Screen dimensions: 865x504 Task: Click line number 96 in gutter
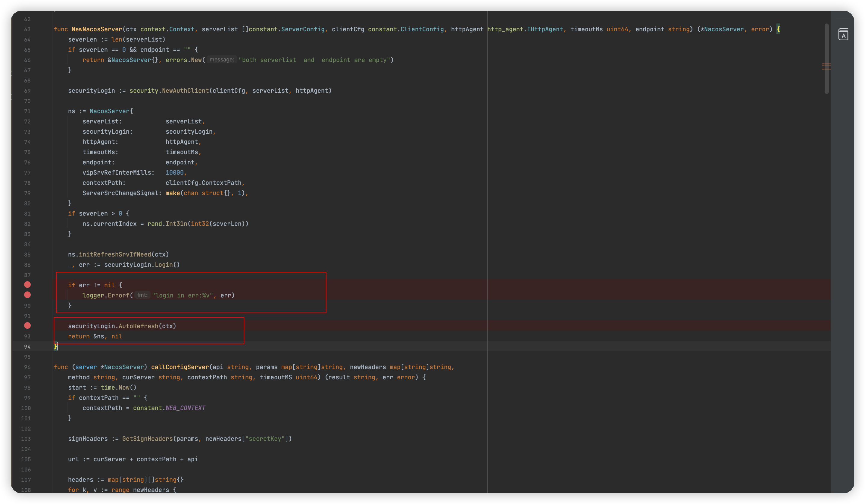[27, 367]
